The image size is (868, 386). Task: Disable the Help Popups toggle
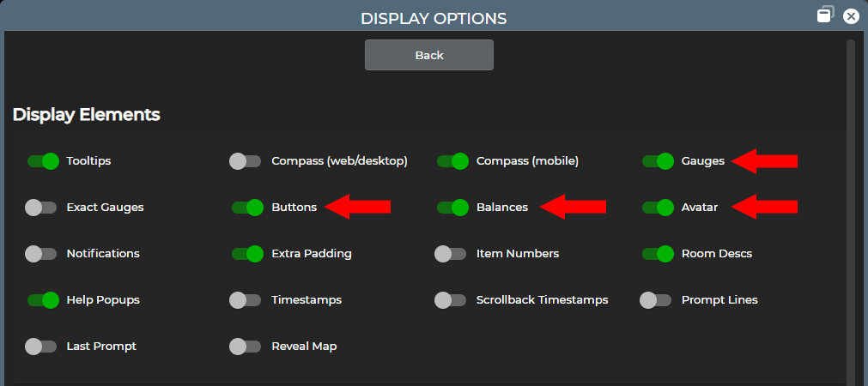(x=42, y=299)
